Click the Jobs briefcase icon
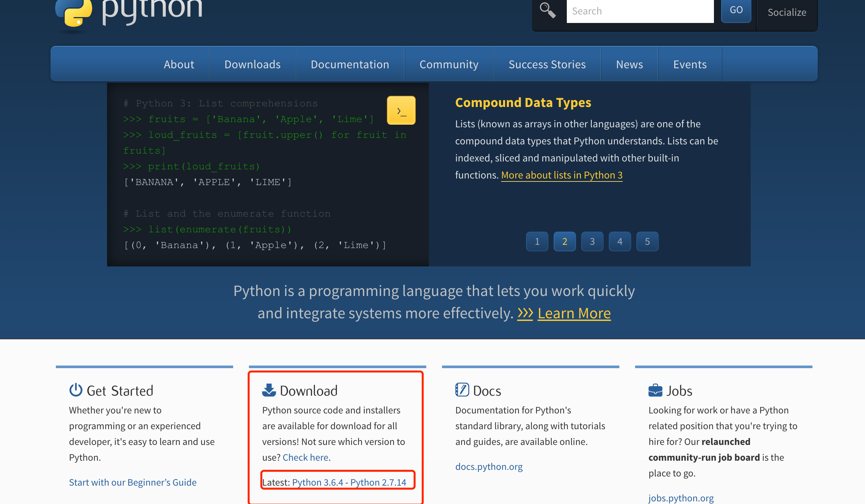The height and width of the screenshot is (504, 865). pos(655,390)
